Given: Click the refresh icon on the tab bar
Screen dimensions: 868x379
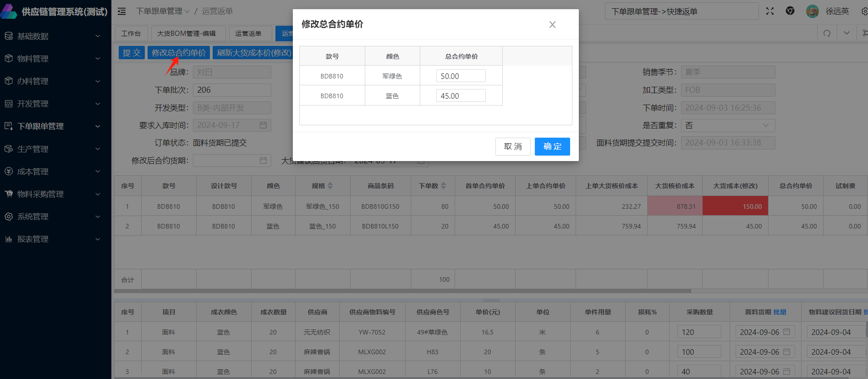Looking at the screenshot, I should (x=827, y=33).
